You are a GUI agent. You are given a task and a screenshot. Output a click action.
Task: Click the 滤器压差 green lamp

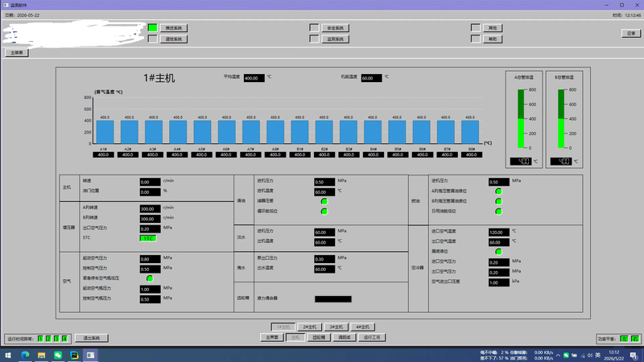[x=324, y=201]
